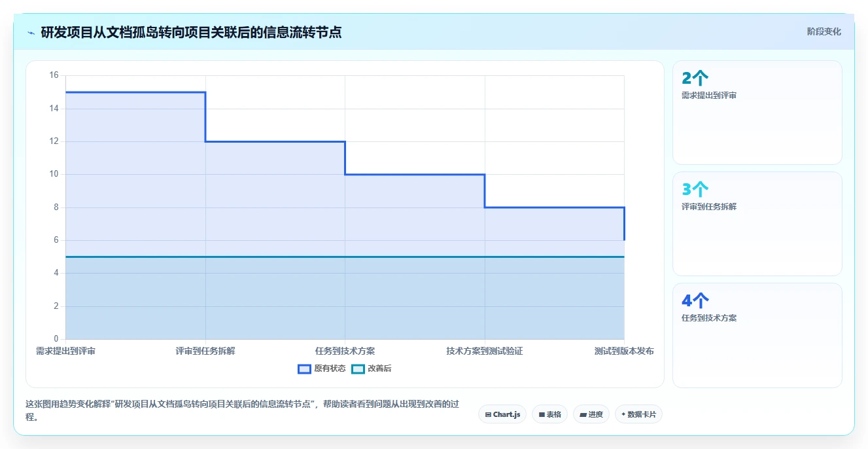The width and height of the screenshot is (868, 449).
Task: Click the 4个 value in the third card
Action: point(695,301)
